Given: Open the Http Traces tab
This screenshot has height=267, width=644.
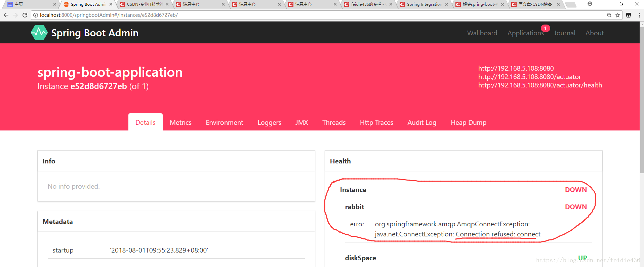Looking at the screenshot, I should [376, 122].
